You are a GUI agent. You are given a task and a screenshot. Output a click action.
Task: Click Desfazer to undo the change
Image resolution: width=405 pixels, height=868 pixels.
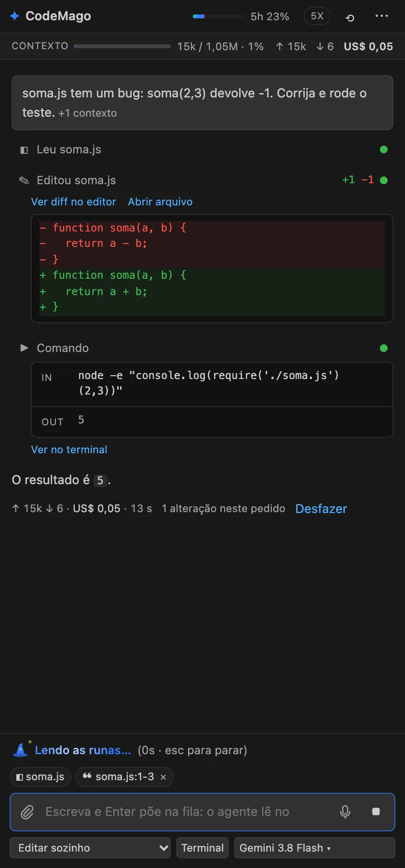(321, 509)
